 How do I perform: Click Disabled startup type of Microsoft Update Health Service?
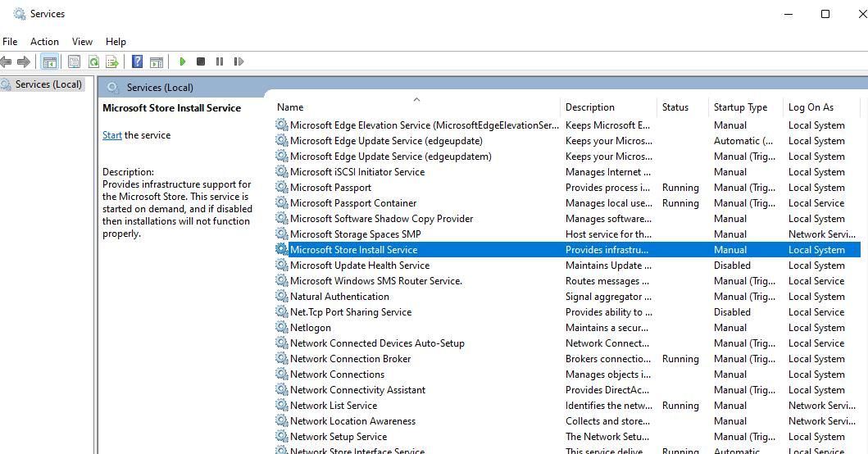tap(732, 266)
